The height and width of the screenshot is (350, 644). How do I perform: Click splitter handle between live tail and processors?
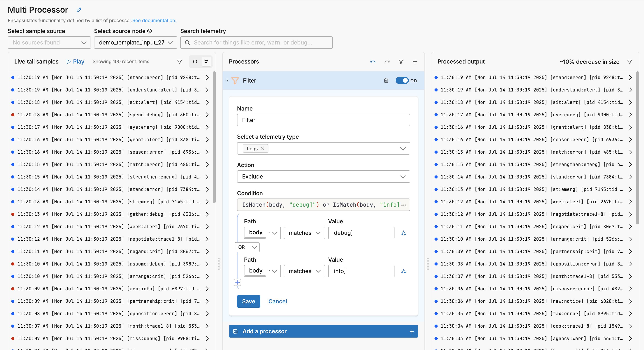point(219,264)
